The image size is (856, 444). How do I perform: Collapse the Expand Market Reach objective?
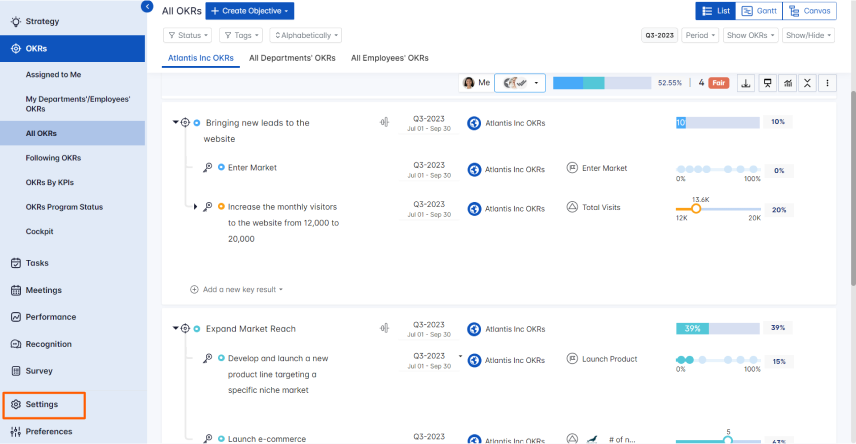(175, 328)
